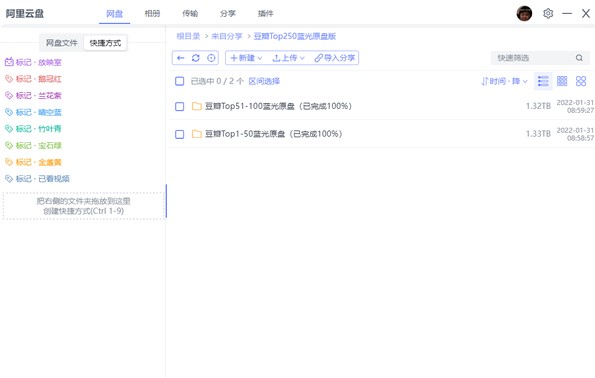
Task: Click the shortcut drop zone box
Action: pos(83,206)
